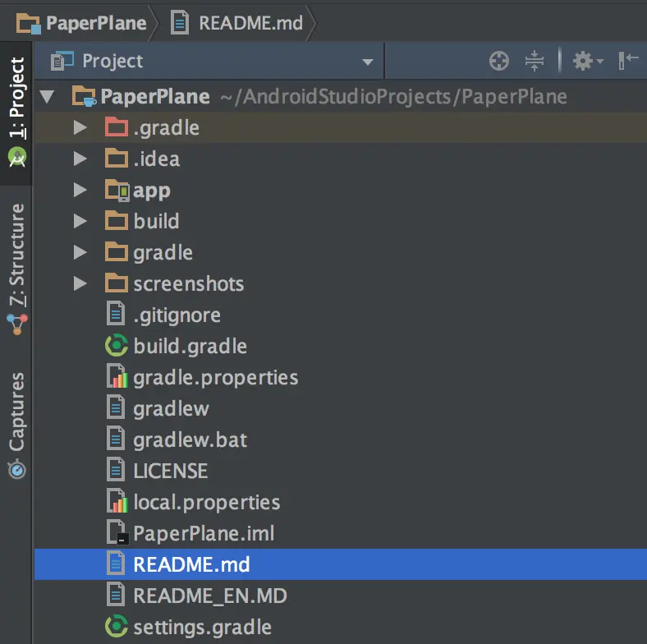Click the PaperPlane.iml file icon
The image size is (647, 644).
117,532
